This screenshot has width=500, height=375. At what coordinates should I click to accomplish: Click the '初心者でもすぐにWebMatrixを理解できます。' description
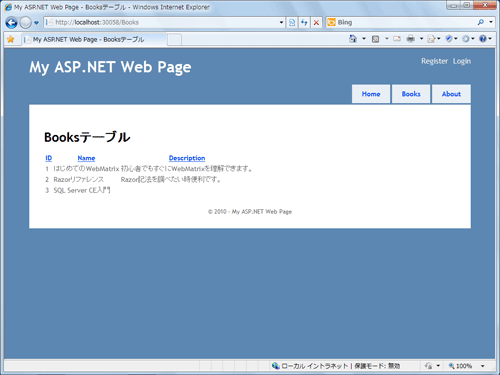pyautogui.click(x=187, y=169)
